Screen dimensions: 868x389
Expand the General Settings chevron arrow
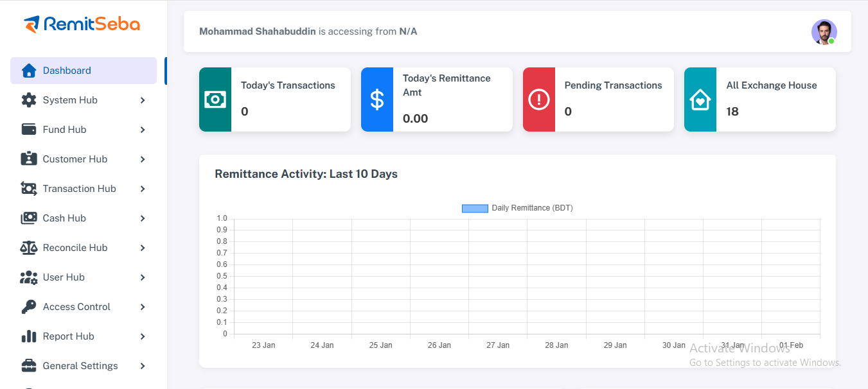coord(143,366)
